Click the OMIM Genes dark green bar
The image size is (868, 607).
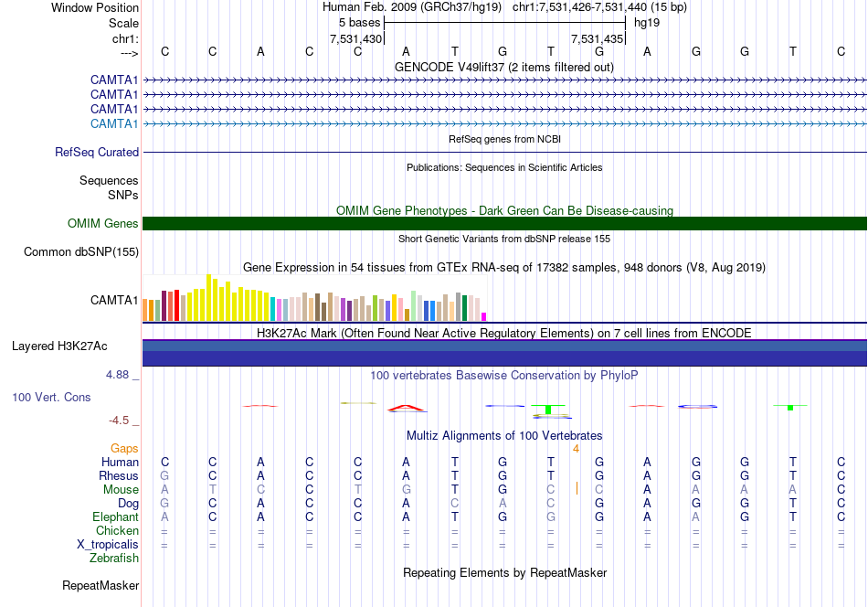pyautogui.click(x=504, y=223)
